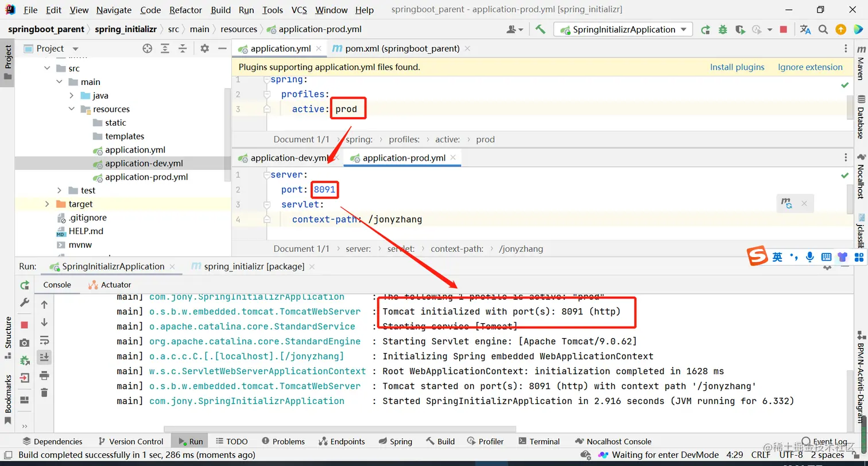Viewport: 868px width, 466px height.
Task: Expand the java folder node
Action: [71, 96]
